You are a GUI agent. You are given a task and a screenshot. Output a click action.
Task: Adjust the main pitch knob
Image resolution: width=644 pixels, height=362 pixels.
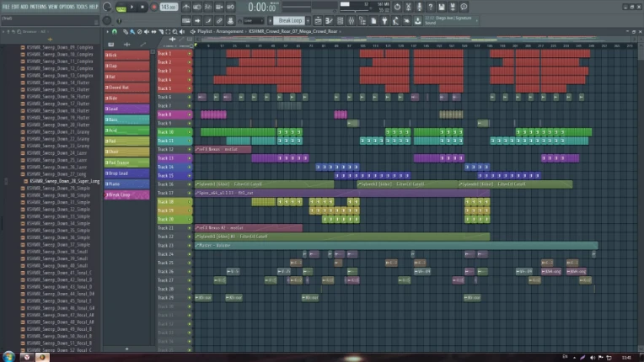pyautogui.click(x=107, y=20)
